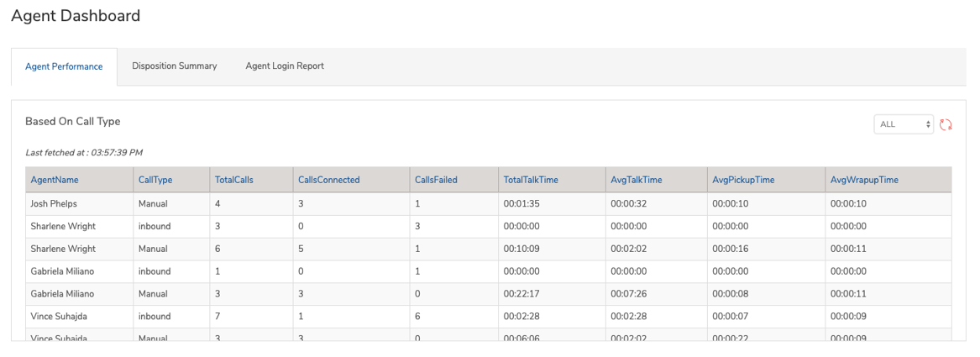Click total talk time 00:22:17 cell
Viewport: 980px width, 357px height.
tap(521, 294)
